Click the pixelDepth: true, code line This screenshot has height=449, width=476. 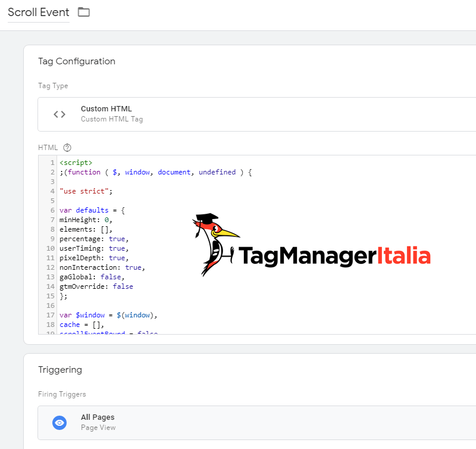(94, 258)
